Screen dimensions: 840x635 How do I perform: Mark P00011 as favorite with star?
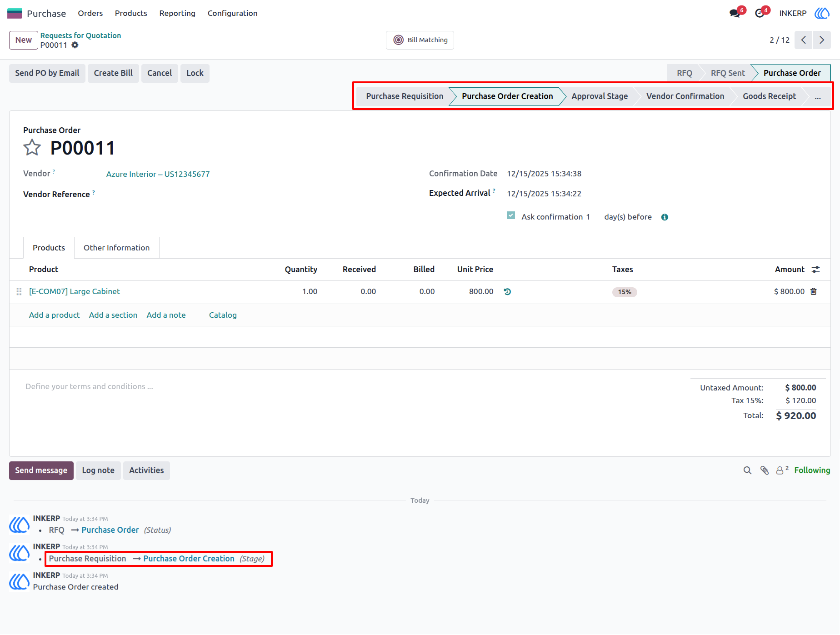tap(32, 148)
